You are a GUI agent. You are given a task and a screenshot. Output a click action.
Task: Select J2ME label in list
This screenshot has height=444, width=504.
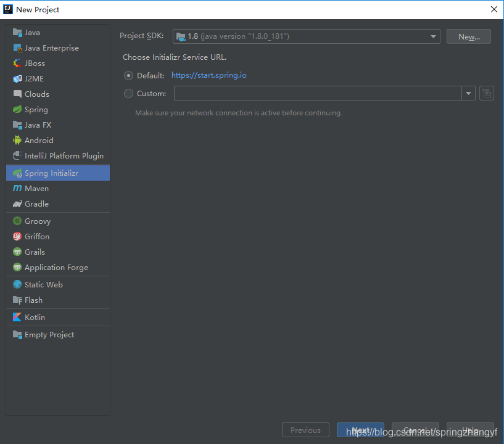(x=34, y=79)
